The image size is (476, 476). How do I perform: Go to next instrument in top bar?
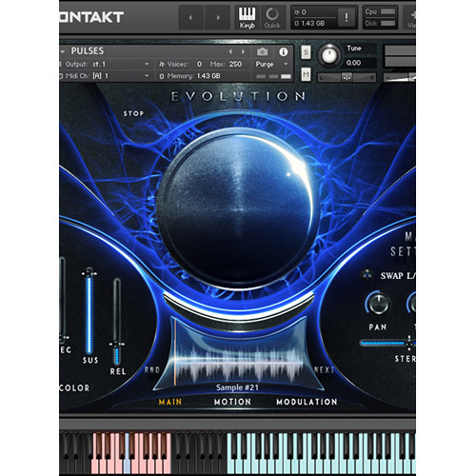(x=218, y=18)
